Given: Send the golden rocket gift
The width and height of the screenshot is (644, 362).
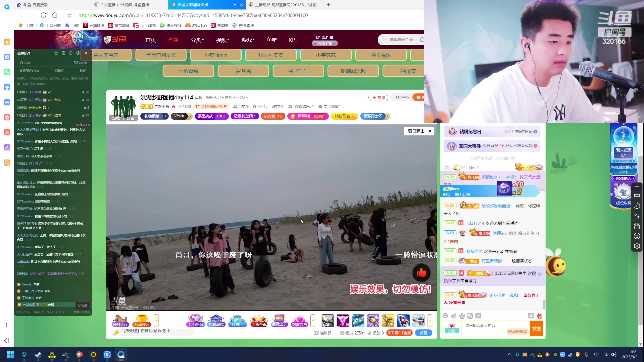Looking at the screenshot, I should (x=388, y=321).
